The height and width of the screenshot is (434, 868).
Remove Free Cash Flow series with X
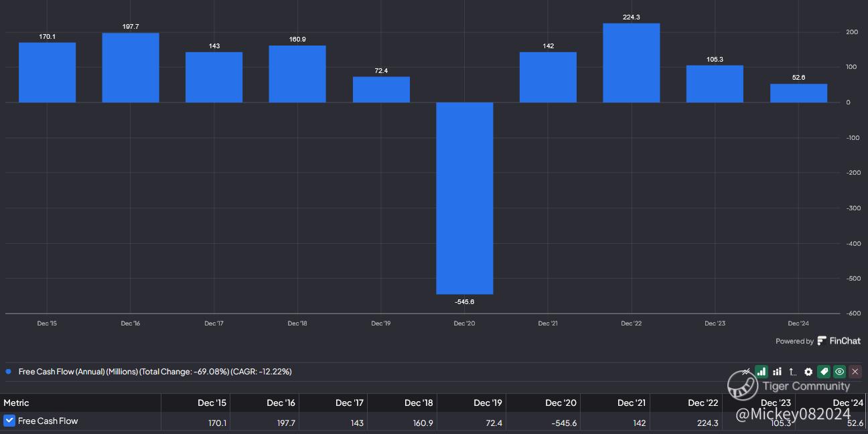click(855, 372)
